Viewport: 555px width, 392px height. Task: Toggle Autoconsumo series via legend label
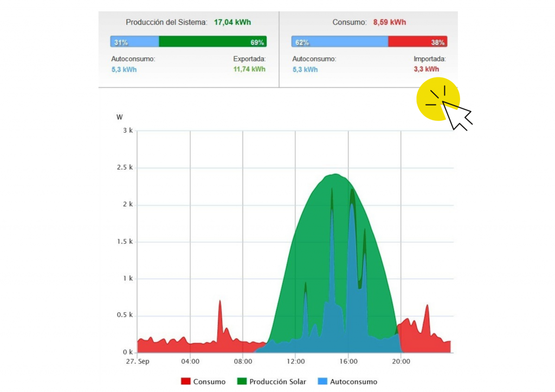coord(353,382)
